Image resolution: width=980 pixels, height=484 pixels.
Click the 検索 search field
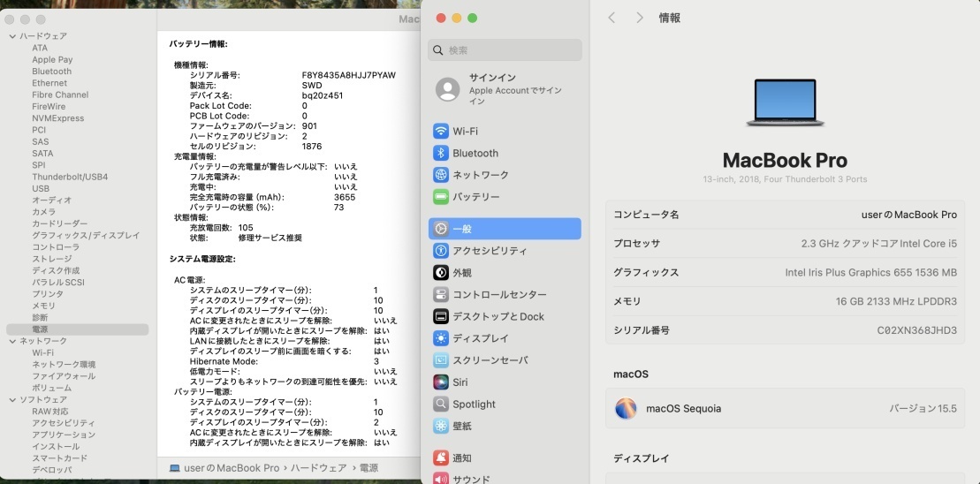coord(505,50)
